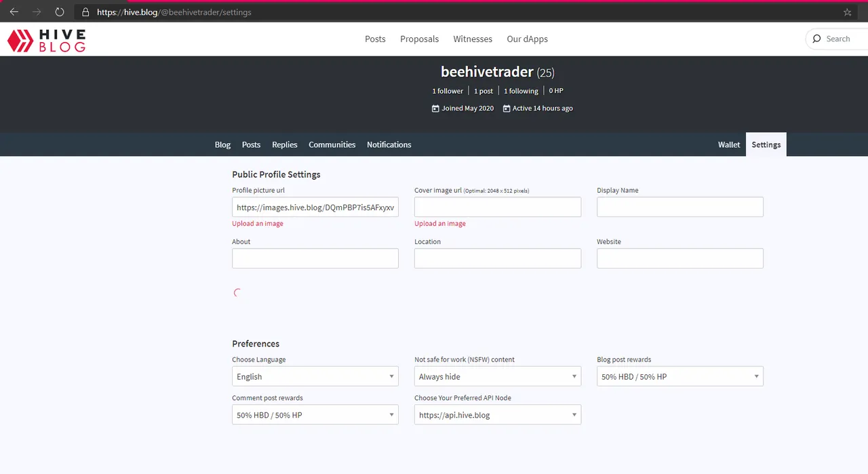Click the Preferences heading
This screenshot has height=474, width=868.
pos(256,344)
